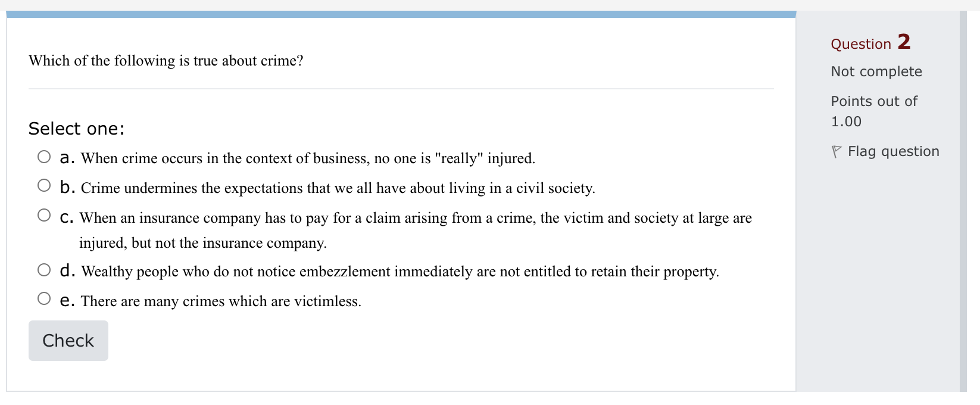Viewport: 980px width, 405px height.
Task: Click the Not complete status label
Action: pos(876,71)
